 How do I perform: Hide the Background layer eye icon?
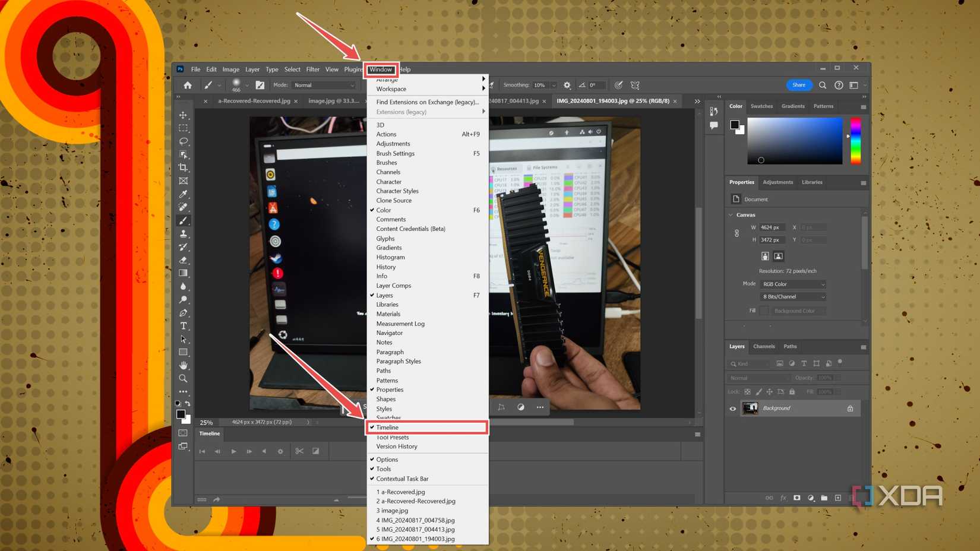click(x=732, y=408)
